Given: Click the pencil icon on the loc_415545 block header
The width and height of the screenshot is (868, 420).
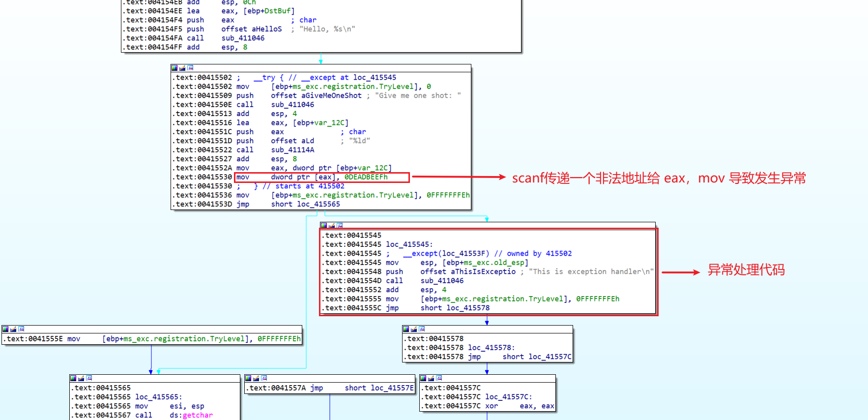Looking at the screenshot, I should [x=332, y=226].
